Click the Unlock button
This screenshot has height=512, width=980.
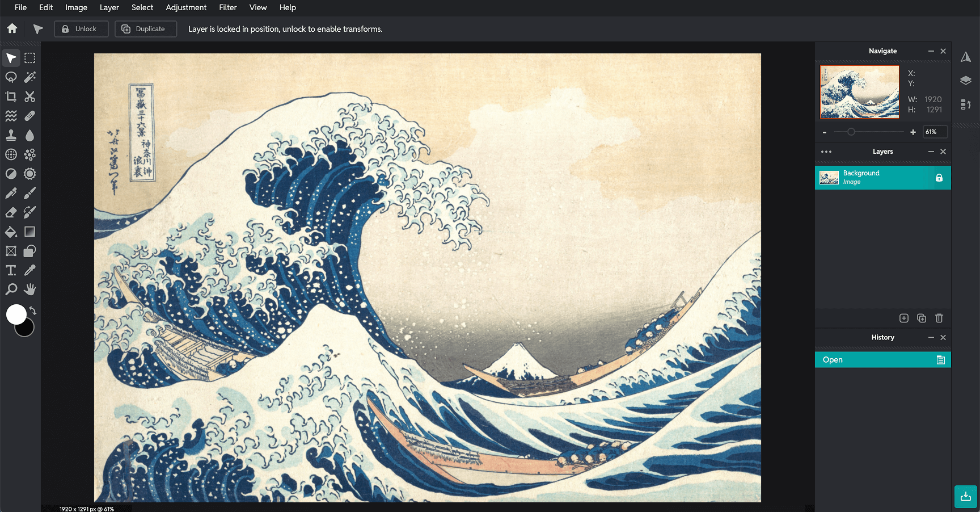click(81, 29)
